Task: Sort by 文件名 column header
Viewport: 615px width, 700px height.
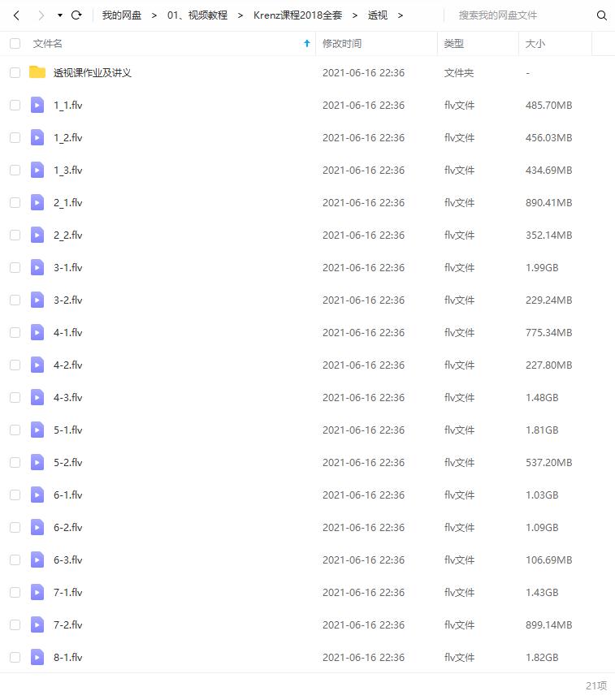Action: [47, 44]
